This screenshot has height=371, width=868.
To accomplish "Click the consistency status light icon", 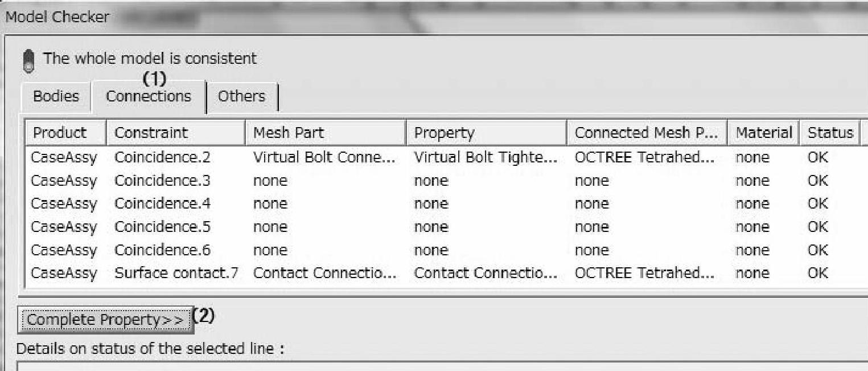I will click(x=28, y=62).
